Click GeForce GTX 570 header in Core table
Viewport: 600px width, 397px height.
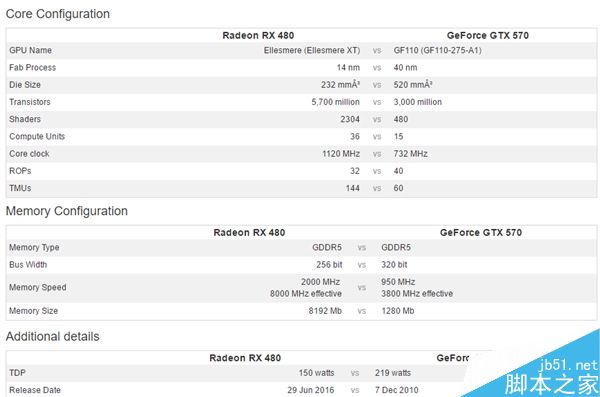[x=488, y=36]
